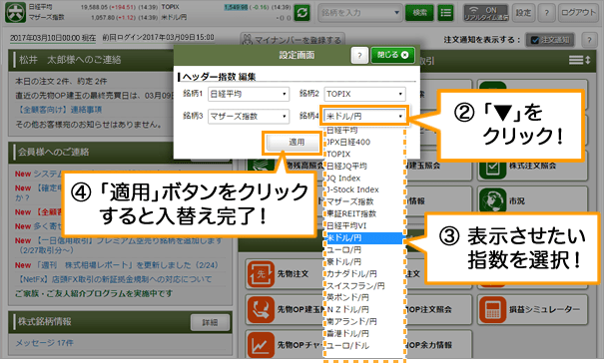Click マイナンバーを登録する button

click(293, 40)
